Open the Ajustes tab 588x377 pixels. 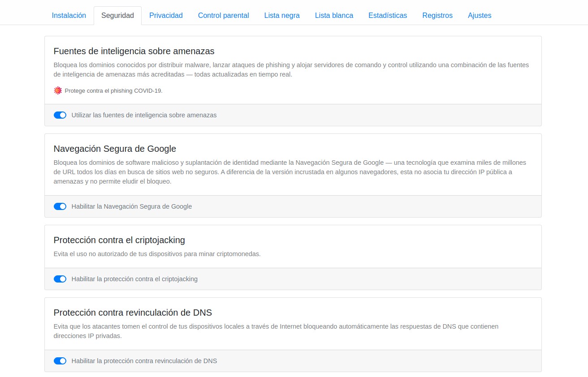pos(479,15)
